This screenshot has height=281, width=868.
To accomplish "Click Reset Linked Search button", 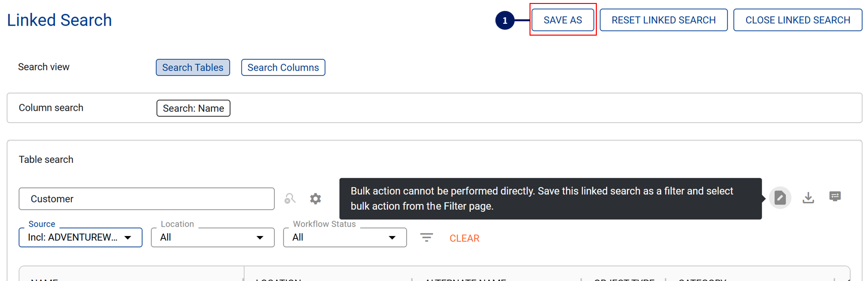I will pyautogui.click(x=663, y=20).
